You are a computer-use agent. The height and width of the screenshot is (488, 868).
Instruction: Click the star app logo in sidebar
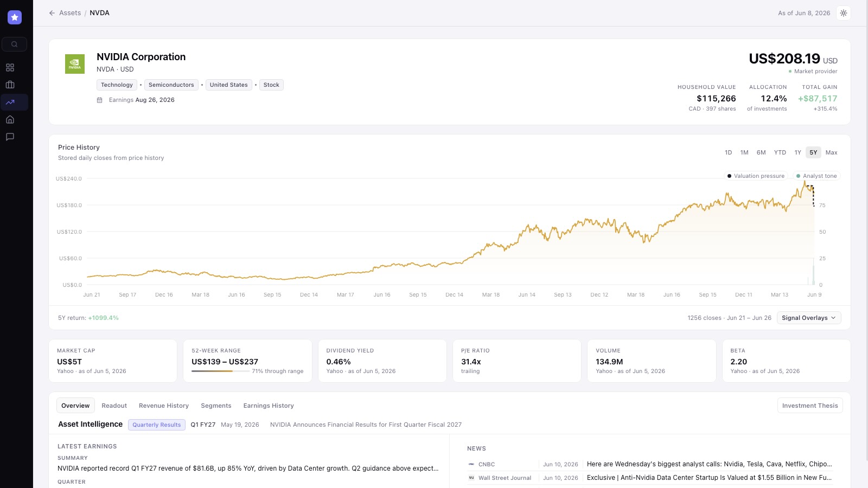tap(15, 17)
